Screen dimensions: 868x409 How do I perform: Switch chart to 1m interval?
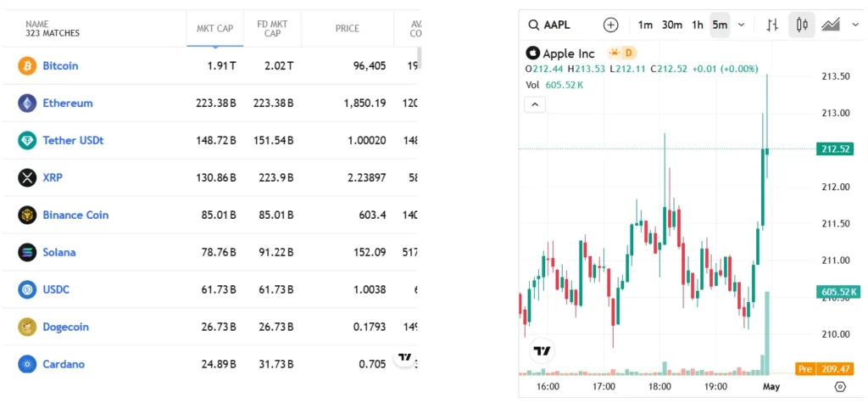(645, 25)
